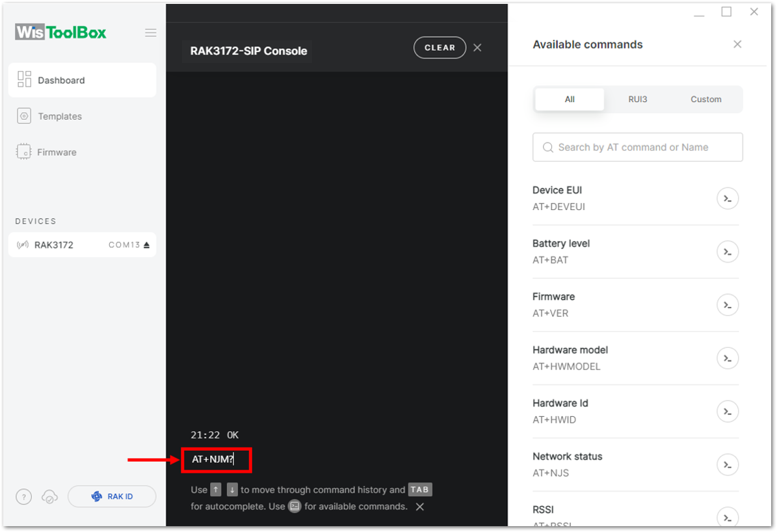Select the Network status command name
This screenshot has width=777, height=532.
pyautogui.click(x=568, y=456)
